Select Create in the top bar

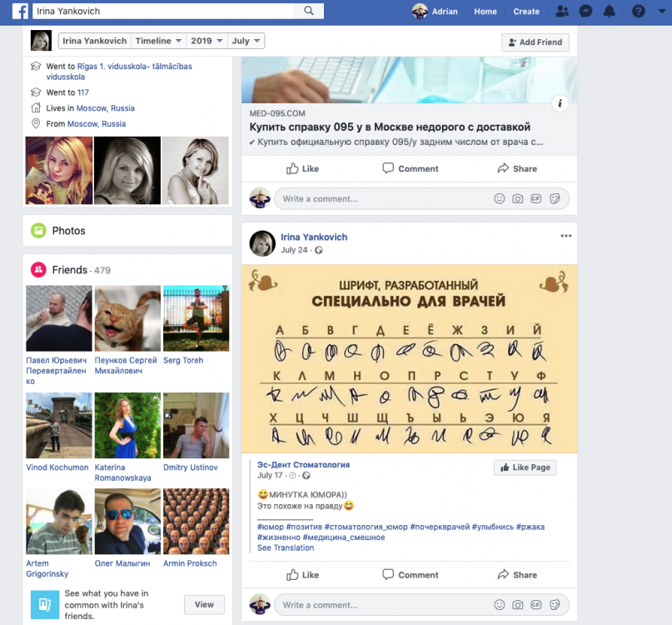(x=526, y=12)
